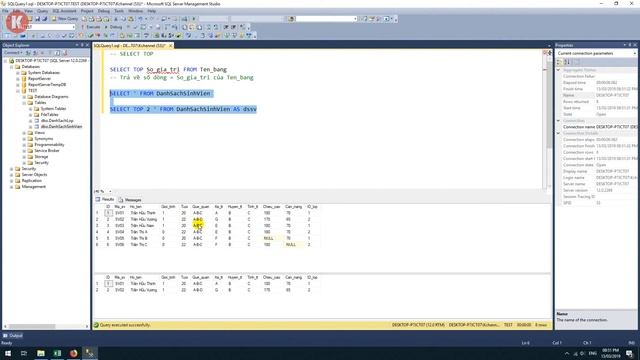
Task: Open File Explorer from the taskbar
Action: (41, 353)
